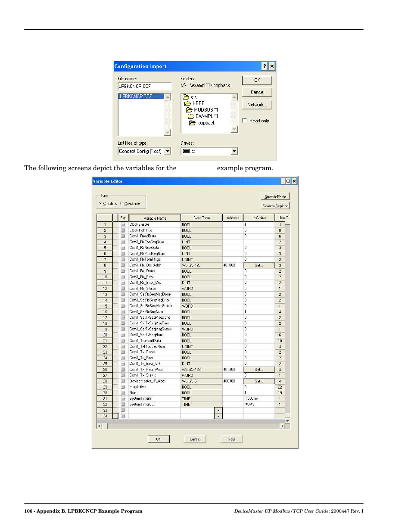Image resolution: width=411 pixels, height=532 pixels.
Task: Toggle Exp checkbox for Com1_TransmitData row
Action: [123, 341]
